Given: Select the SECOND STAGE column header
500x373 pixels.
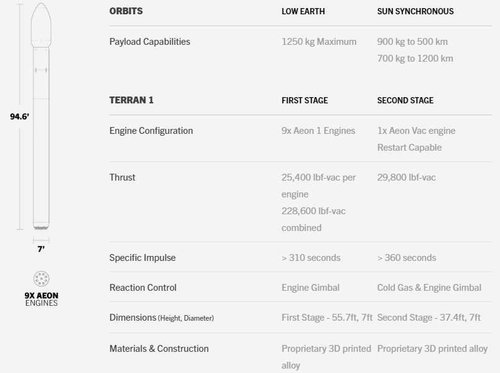Looking at the screenshot, I should coord(405,100).
